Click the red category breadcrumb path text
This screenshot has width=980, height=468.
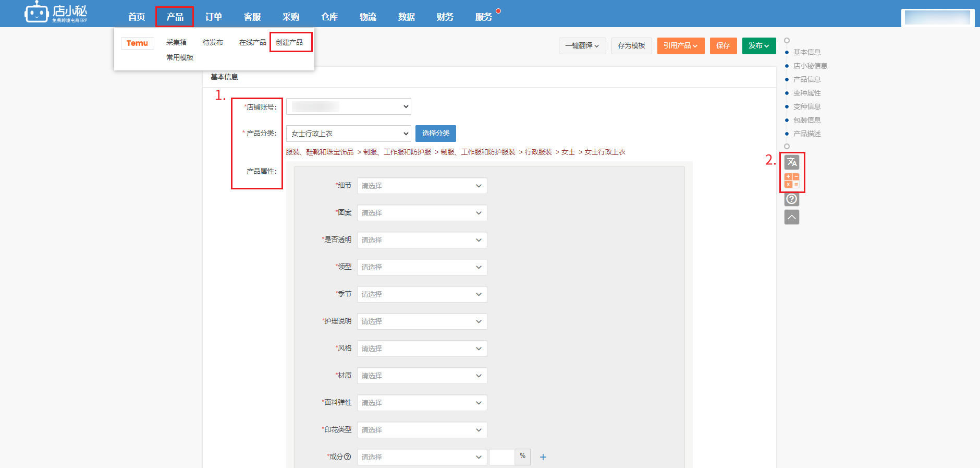[456, 152]
